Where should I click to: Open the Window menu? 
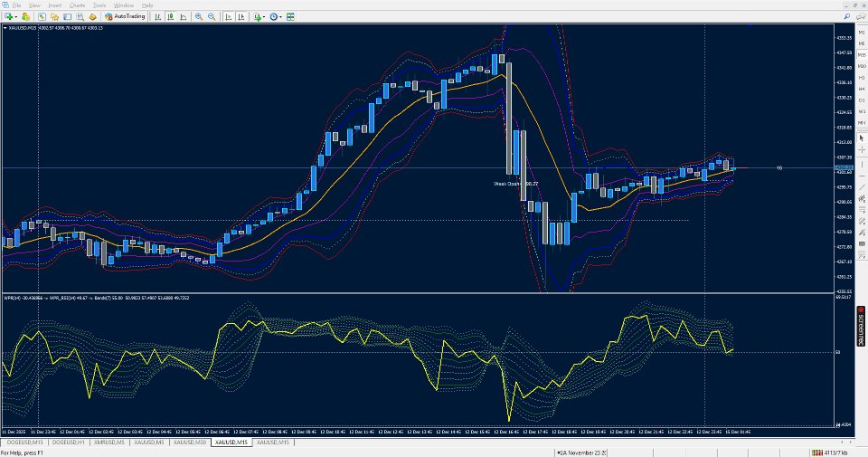(x=124, y=5)
